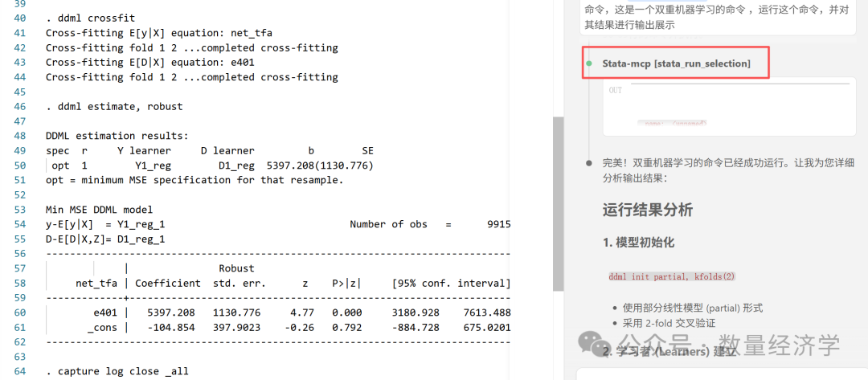Click the green status dot beside Stata-mcp
868x380 pixels.
[x=589, y=63]
